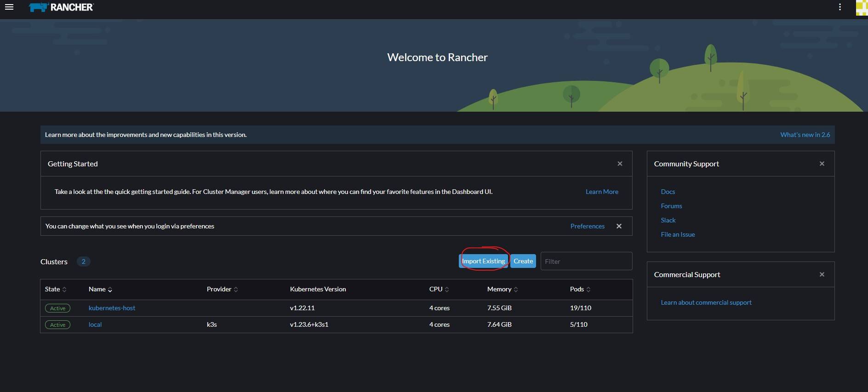Dismiss the Getting Started panel

point(620,164)
